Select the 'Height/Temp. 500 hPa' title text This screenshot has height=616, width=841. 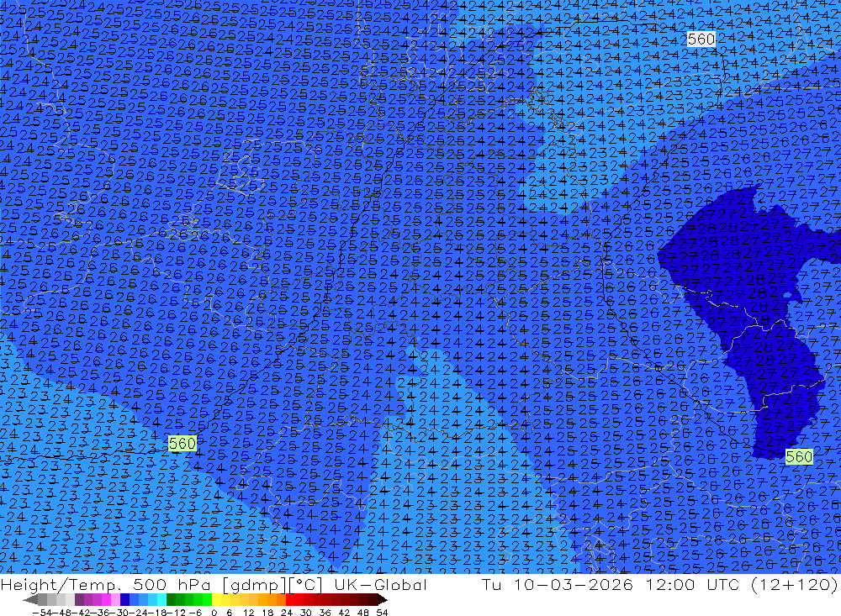pos(107,584)
